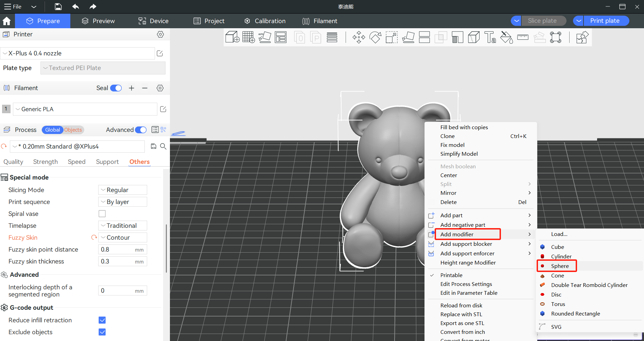Select the Support painting tool
644x341 pixels.
click(x=457, y=37)
